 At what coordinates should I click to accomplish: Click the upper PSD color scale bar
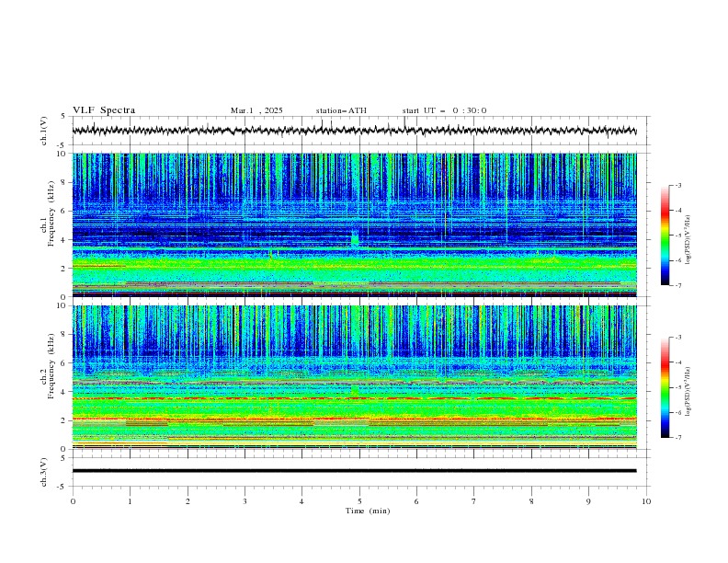tap(665, 235)
